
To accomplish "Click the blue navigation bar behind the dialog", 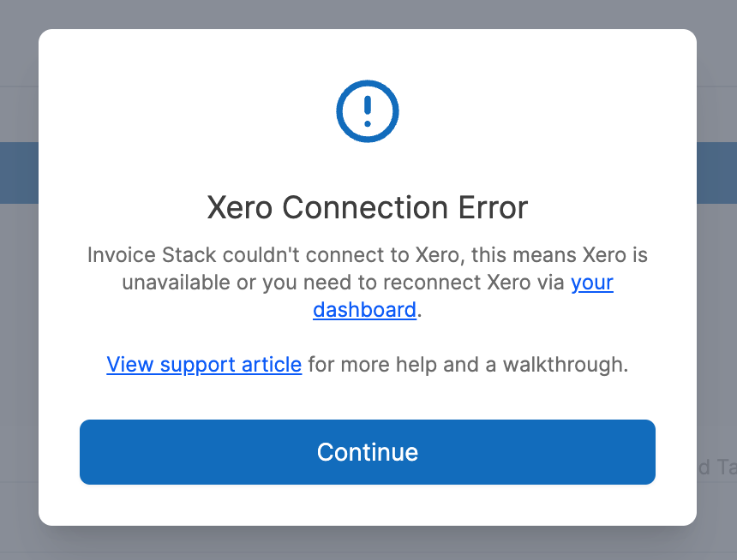I will [17, 173].
